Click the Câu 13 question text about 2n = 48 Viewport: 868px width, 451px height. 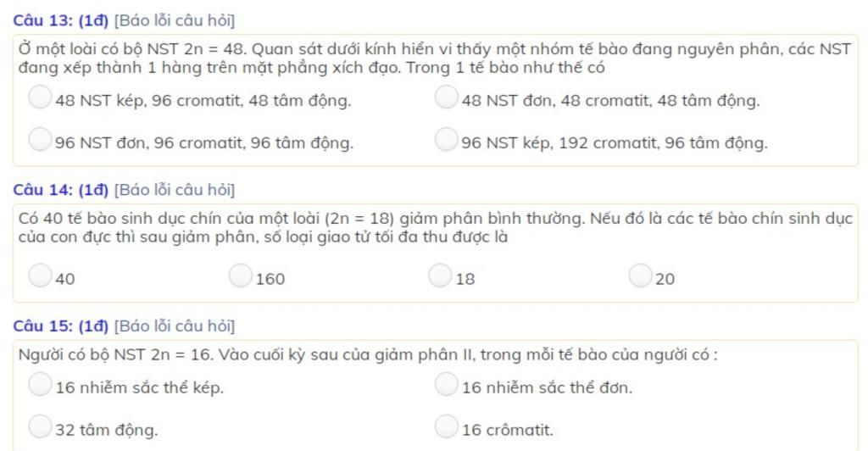pyautogui.click(x=435, y=58)
